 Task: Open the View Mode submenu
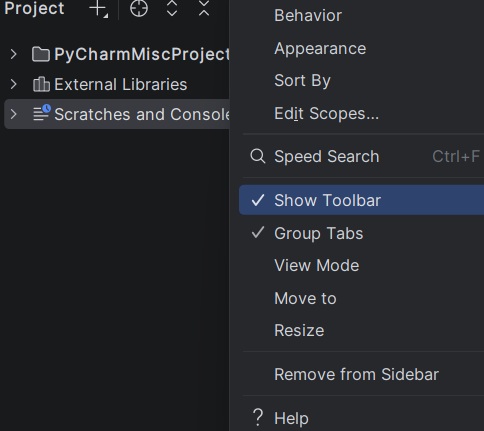361,265
